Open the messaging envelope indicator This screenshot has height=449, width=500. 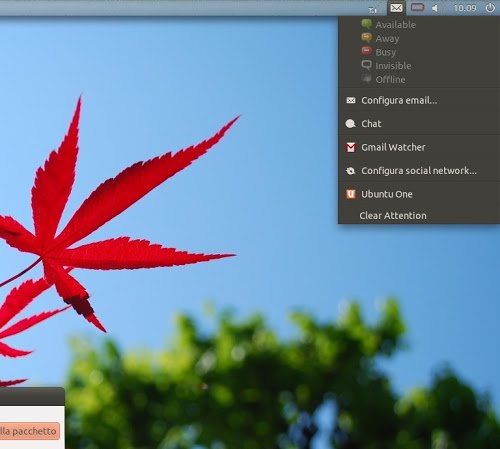[396, 8]
